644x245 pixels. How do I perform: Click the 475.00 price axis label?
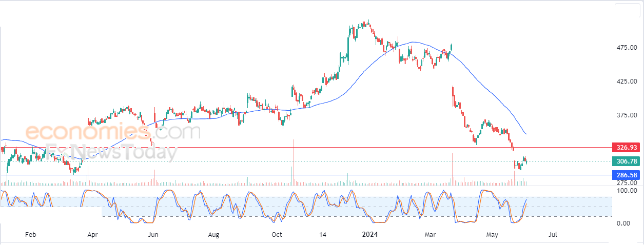point(627,48)
